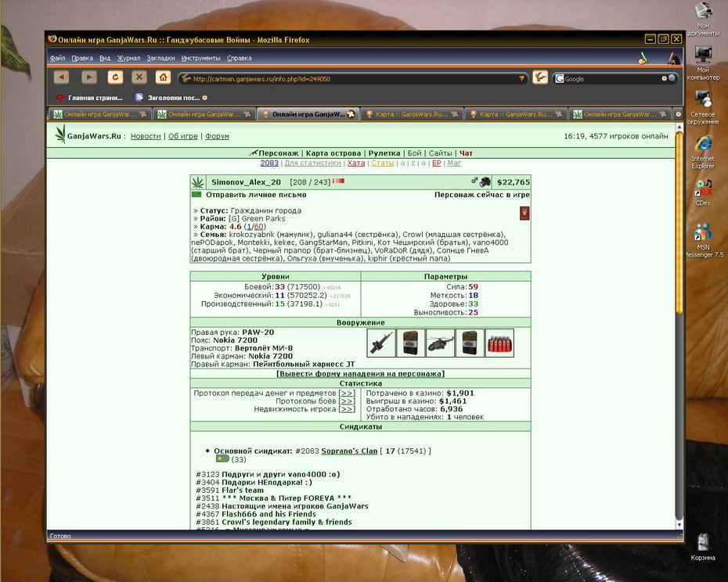
Task: Click Отправить личное письмо
Action: (256, 195)
